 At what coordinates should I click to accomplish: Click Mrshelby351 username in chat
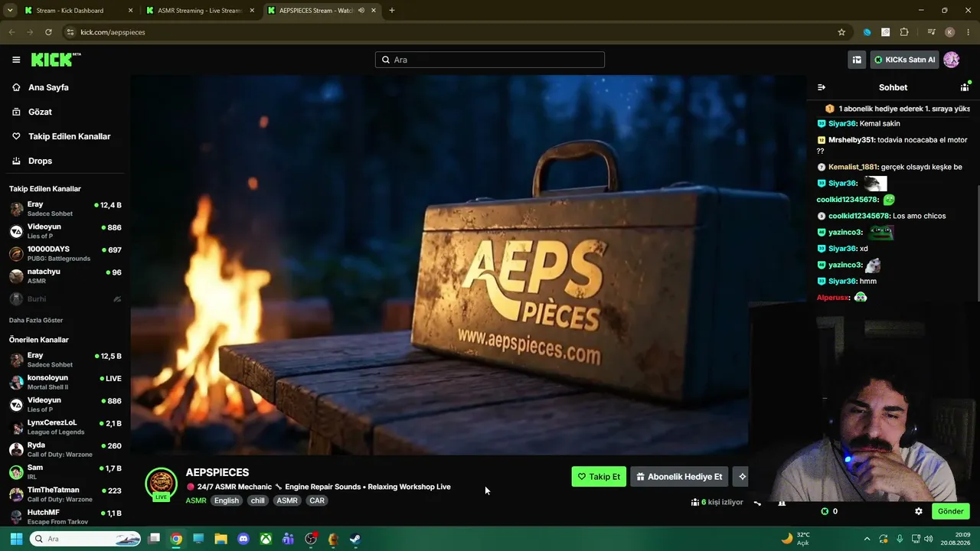pos(851,140)
